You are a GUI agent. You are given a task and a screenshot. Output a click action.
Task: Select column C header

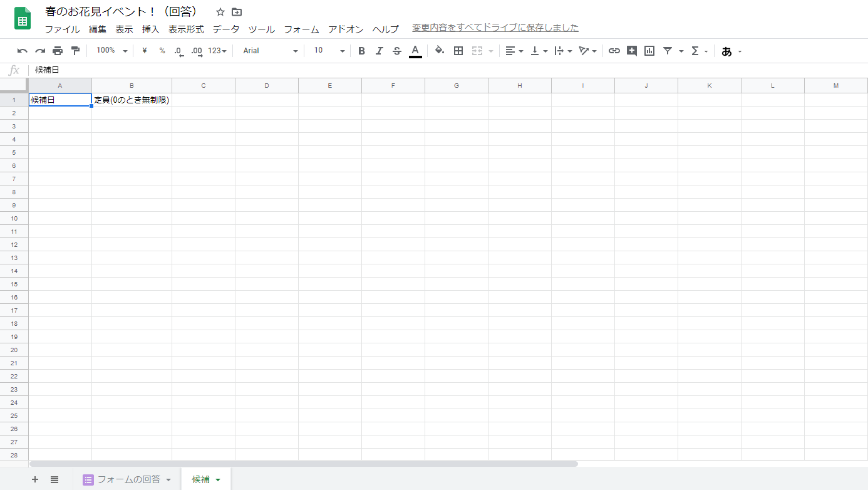tap(204, 86)
